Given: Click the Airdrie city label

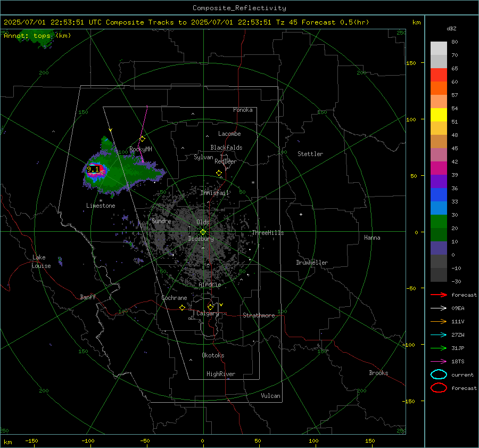Looking at the screenshot, I should (x=210, y=284).
